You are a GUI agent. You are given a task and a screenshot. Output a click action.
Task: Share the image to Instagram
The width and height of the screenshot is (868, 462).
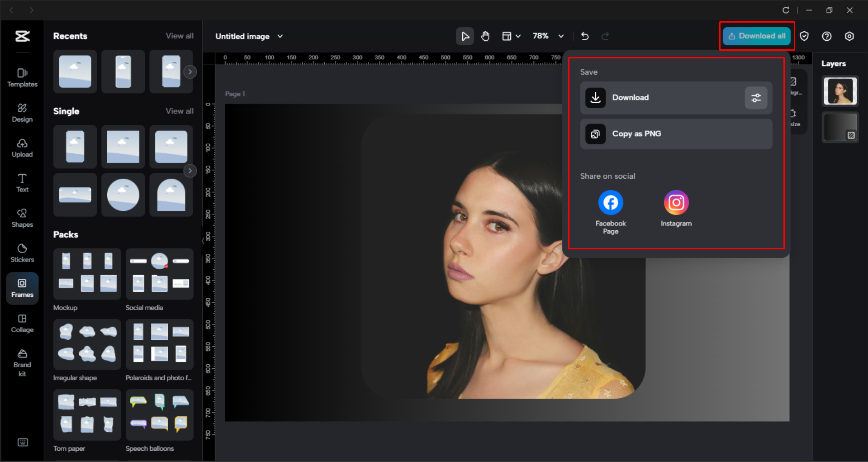(x=676, y=202)
